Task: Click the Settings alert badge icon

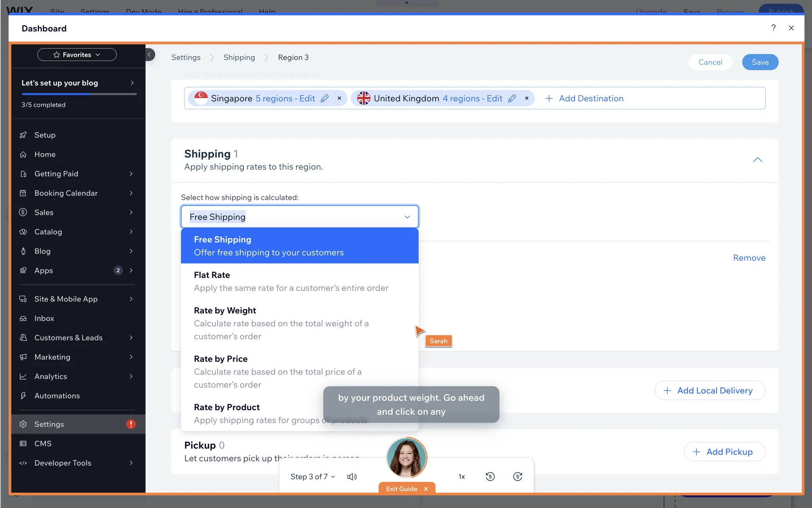Action: click(131, 424)
